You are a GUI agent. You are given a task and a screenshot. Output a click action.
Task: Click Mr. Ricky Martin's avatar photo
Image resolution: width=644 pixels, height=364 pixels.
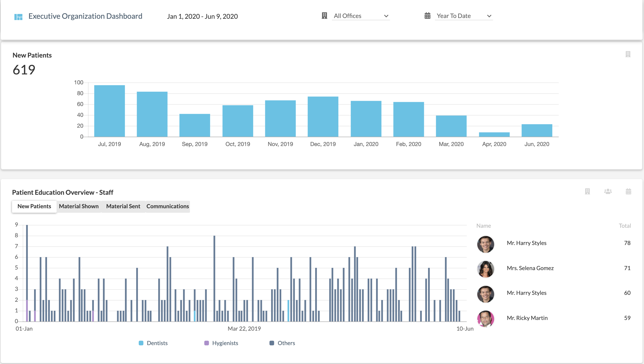pyautogui.click(x=485, y=318)
